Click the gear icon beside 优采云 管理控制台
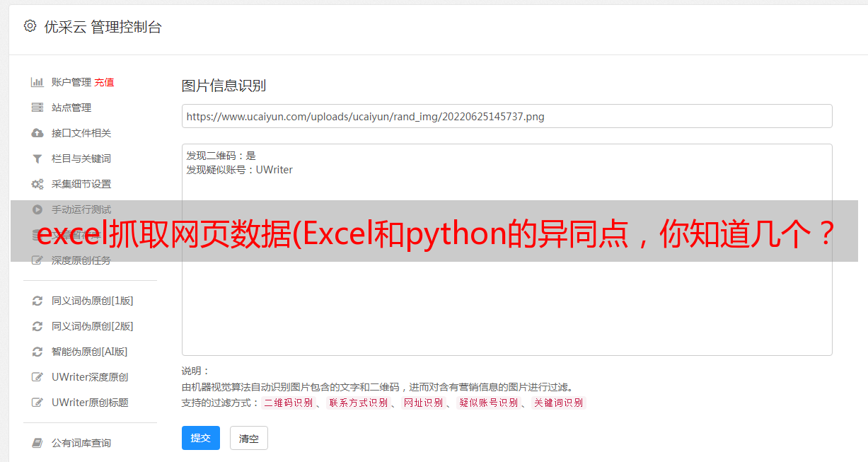Image resolution: width=868 pixels, height=462 pixels. pyautogui.click(x=30, y=26)
